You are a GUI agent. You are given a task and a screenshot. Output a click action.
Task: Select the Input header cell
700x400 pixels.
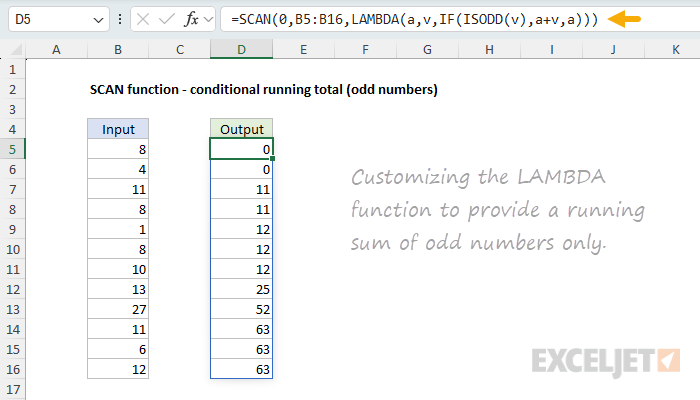tap(117, 129)
